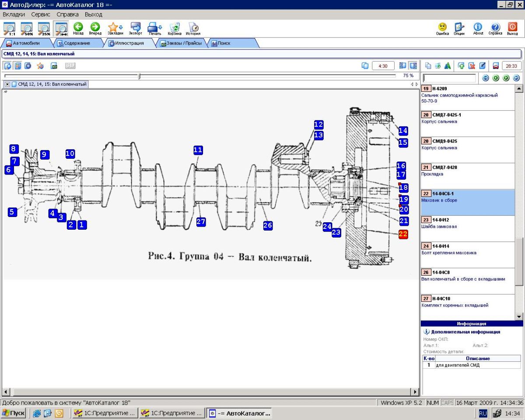The height and width of the screenshot is (420, 525).
Task: Open the Сервис menu
Action: 41,14
